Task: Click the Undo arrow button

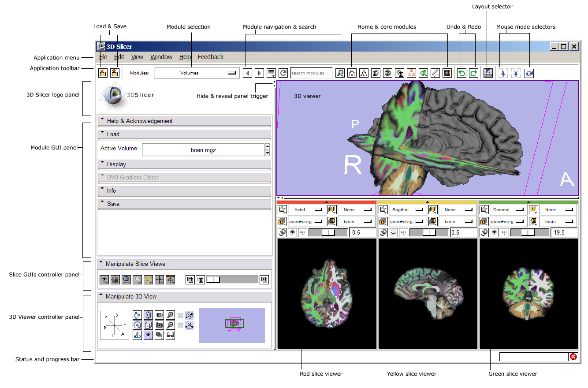Action: 461,73
